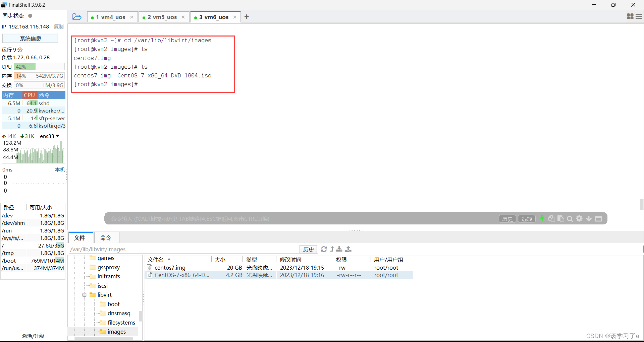Close the vm4_uos tab

[x=131, y=17]
